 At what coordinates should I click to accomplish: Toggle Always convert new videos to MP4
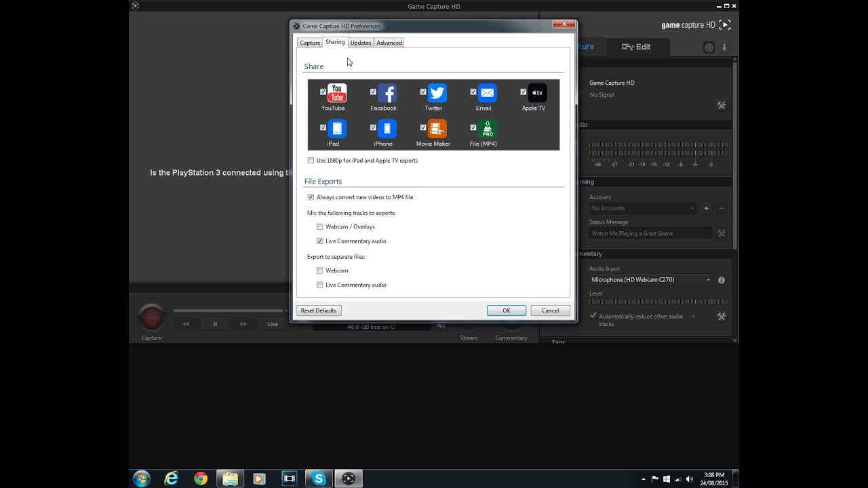pyautogui.click(x=311, y=197)
